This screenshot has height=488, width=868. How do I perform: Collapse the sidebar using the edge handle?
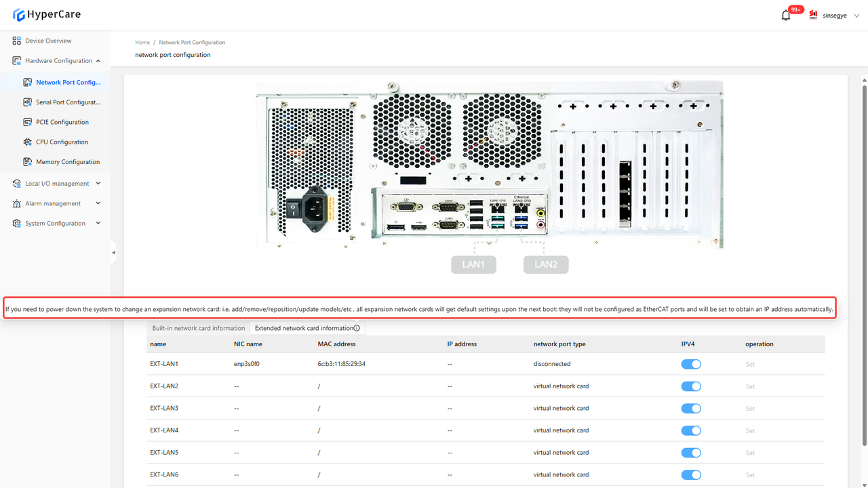[113, 252]
